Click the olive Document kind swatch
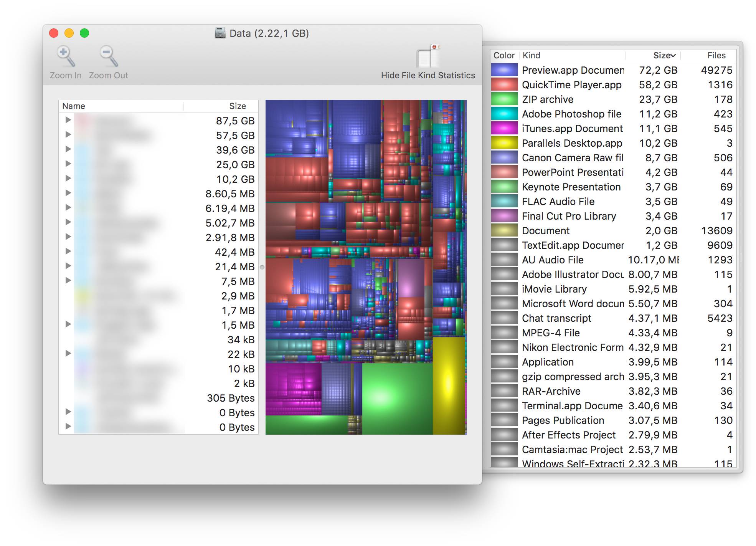Image resolution: width=756 pixels, height=546 pixels. point(505,230)
